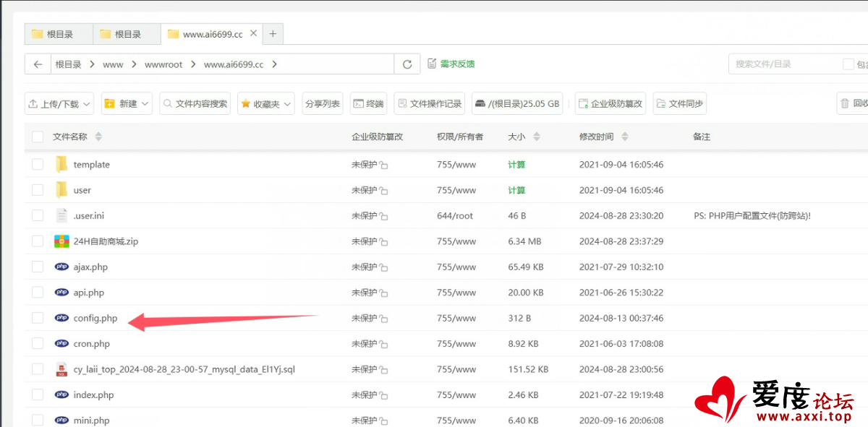Select the .user.ini row checkbox
Screen dimensions: 868x427
[38, 216]
